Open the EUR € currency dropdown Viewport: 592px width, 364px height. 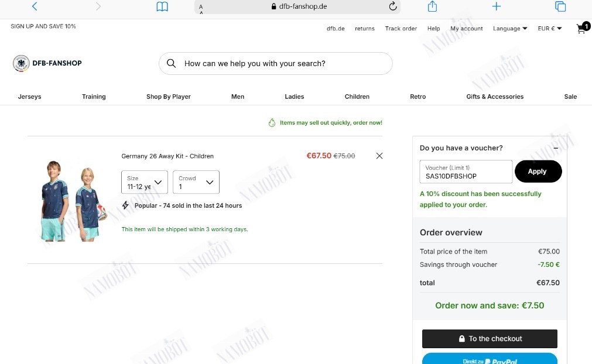click(x=550, y=28)
